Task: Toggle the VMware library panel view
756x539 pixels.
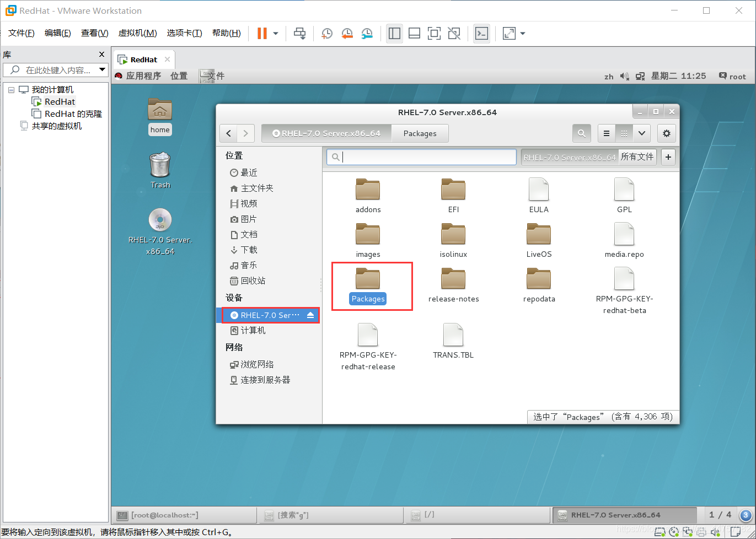Action: 394,34
